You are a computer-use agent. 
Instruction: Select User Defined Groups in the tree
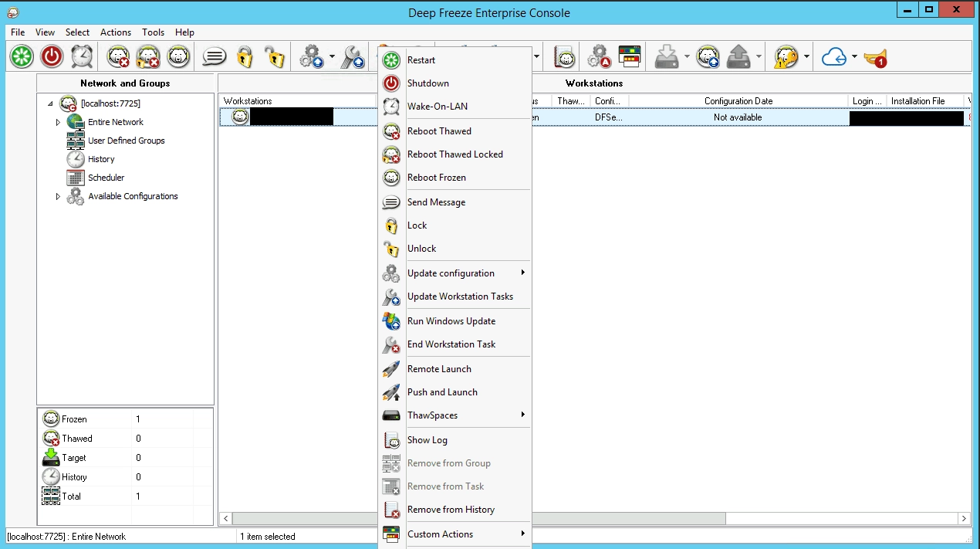(126, 141)
